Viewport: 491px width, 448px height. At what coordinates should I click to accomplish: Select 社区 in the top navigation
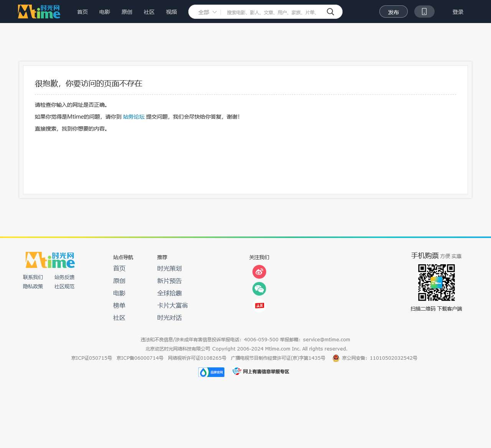pyautogui.click(x=148, y=12)
